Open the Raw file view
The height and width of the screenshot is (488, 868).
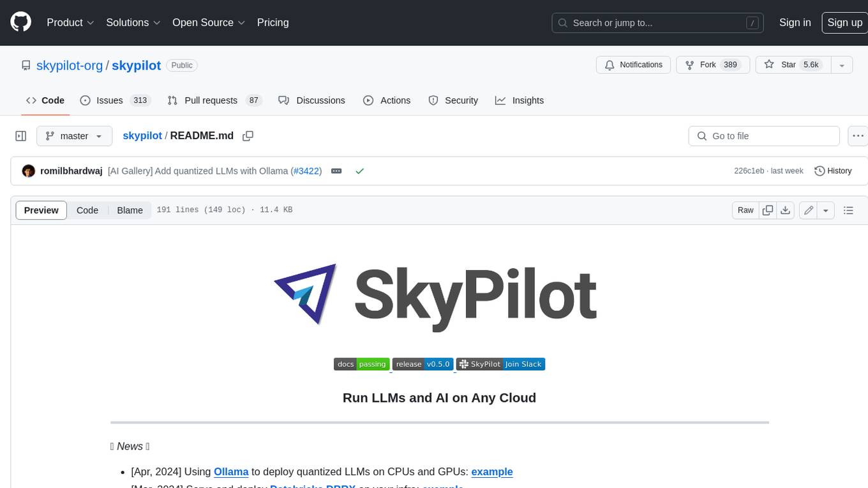(x=745, y=210)
